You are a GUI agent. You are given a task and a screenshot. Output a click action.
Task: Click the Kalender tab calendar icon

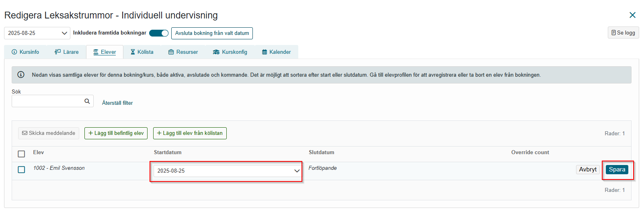(x=265, y=52)
